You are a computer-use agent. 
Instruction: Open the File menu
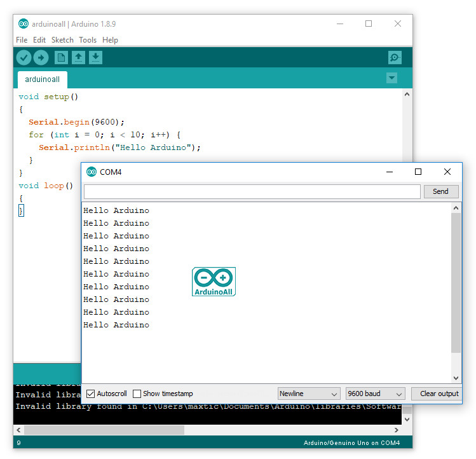[22, 40]
